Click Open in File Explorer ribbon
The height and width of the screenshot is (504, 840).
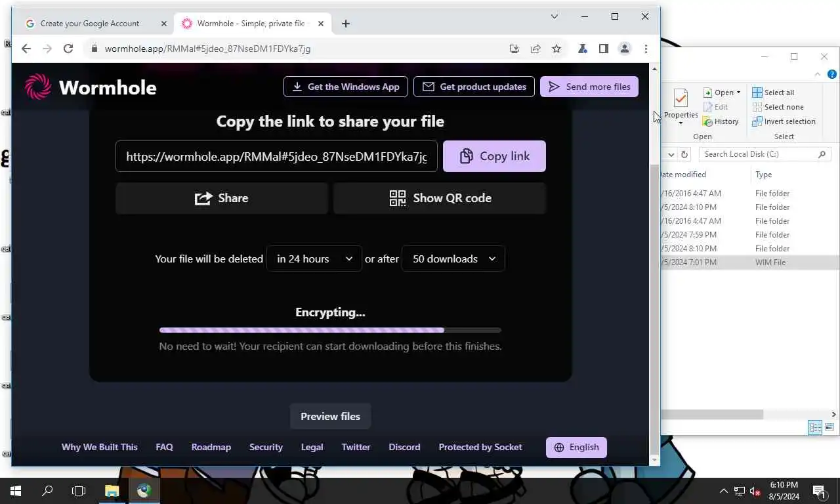point(718,93)
